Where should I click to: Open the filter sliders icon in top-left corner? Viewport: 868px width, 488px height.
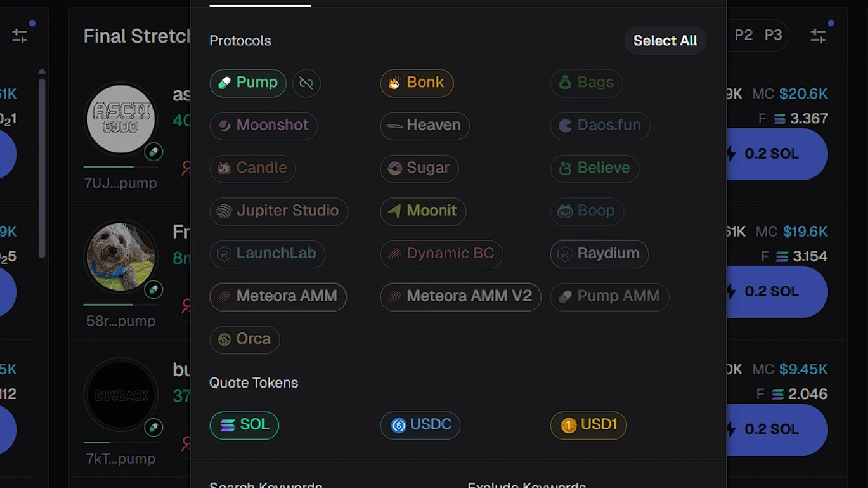(19, 35)
